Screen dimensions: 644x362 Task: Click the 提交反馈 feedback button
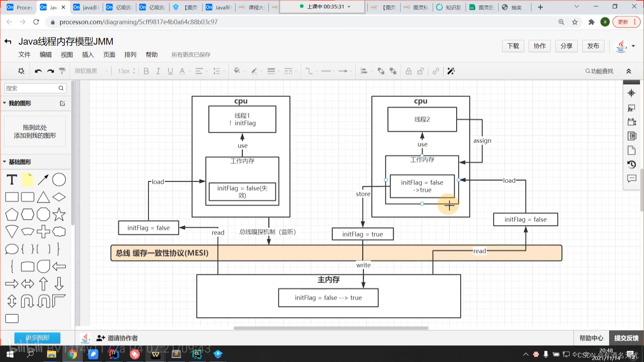coord(626,338)
